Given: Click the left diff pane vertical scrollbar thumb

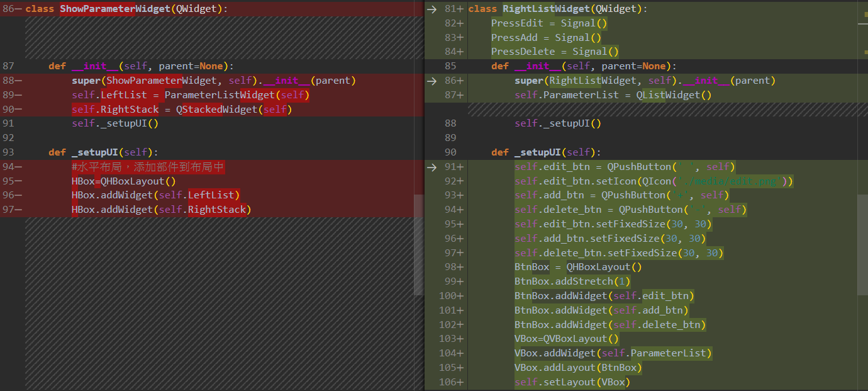Looking at the screenshot, I should (418, 246).
